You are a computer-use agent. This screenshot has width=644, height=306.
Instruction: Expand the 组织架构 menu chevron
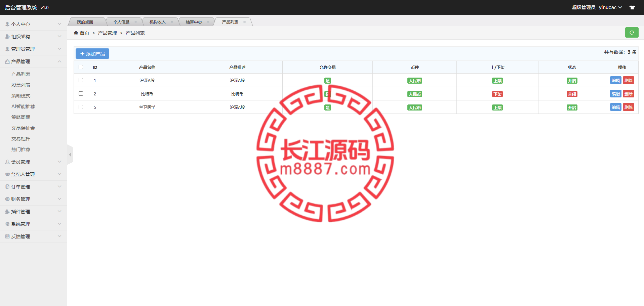[59, 36]
